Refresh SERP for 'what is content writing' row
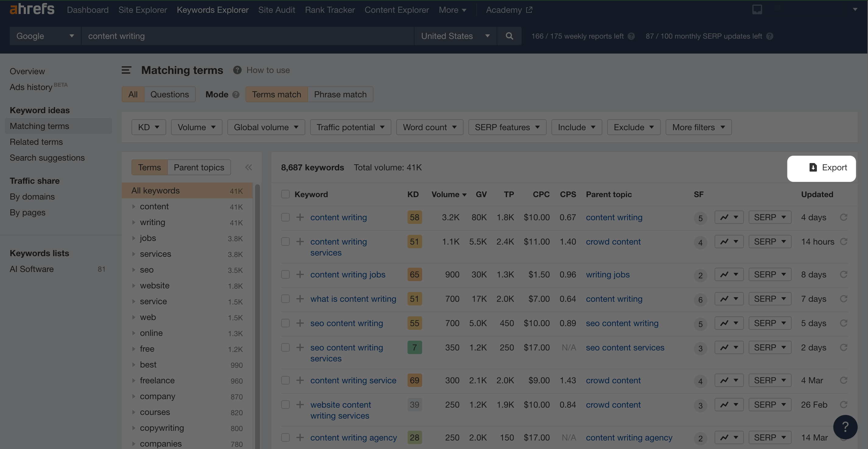Viewport: 868px width, 449px height. coord(844,299)
